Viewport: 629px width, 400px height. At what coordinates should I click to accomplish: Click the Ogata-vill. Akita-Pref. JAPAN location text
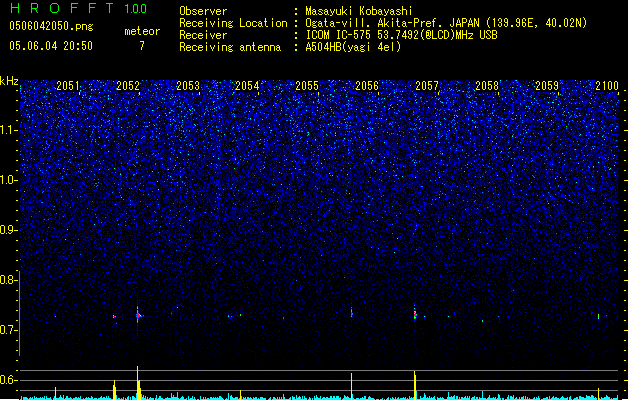(446, 23)
